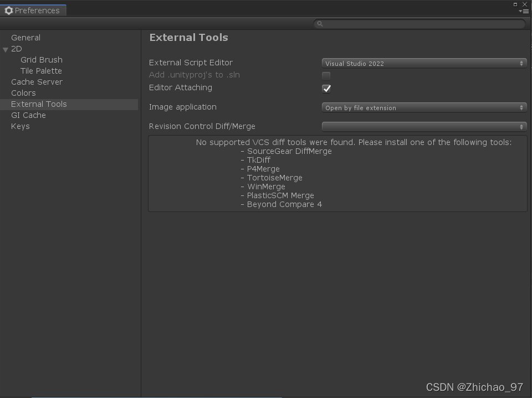Open the Image application dropdown

click(423, 107)
